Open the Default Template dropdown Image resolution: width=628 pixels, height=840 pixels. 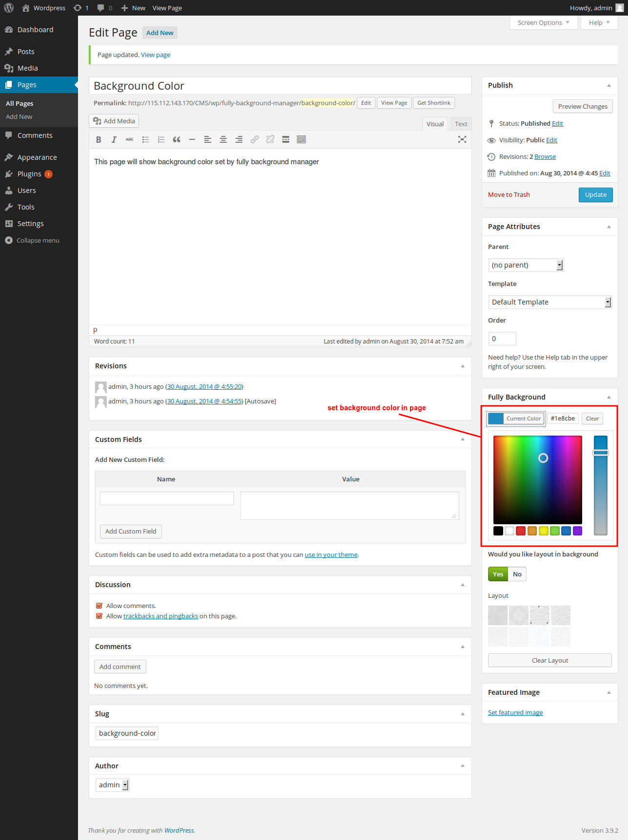pos(550,302)
